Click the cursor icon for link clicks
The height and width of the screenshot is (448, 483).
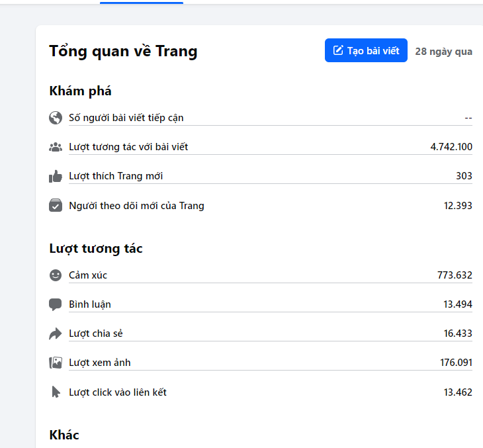(56, 392)
